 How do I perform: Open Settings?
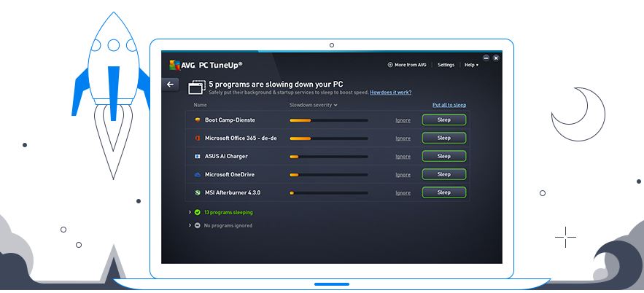pyautogui.click(x=446, y=65)
